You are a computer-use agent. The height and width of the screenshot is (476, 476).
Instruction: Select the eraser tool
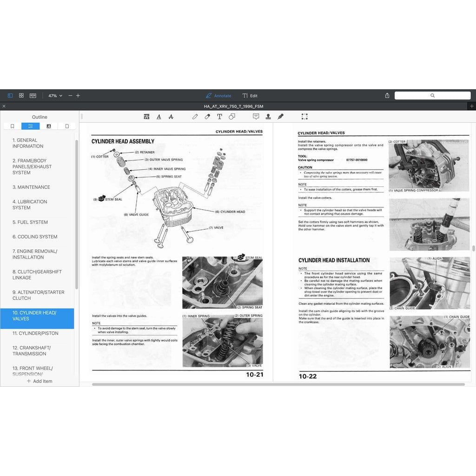pos(207,117)
